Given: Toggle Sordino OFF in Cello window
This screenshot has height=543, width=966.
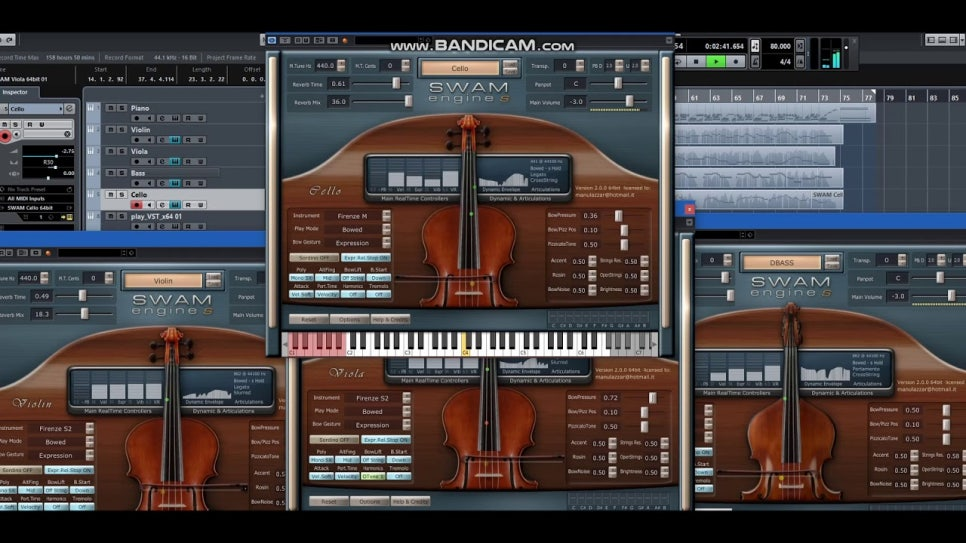Looking at the screenshot, I should (x=314, y=258).
